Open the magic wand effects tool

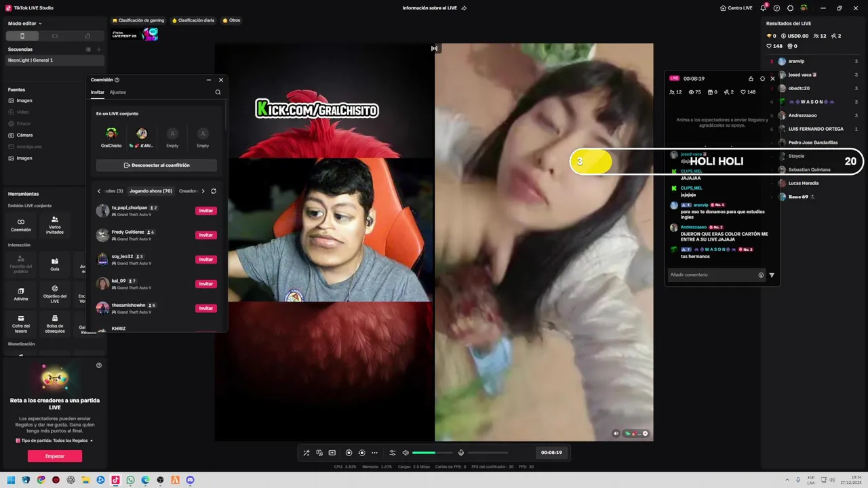[307, 453]
